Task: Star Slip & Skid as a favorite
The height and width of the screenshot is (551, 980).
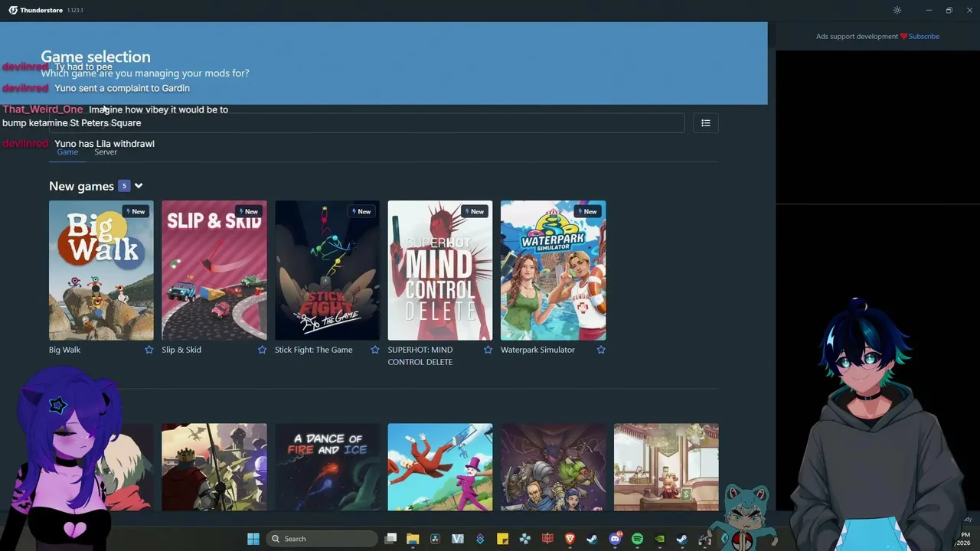Action: [262, 350]
